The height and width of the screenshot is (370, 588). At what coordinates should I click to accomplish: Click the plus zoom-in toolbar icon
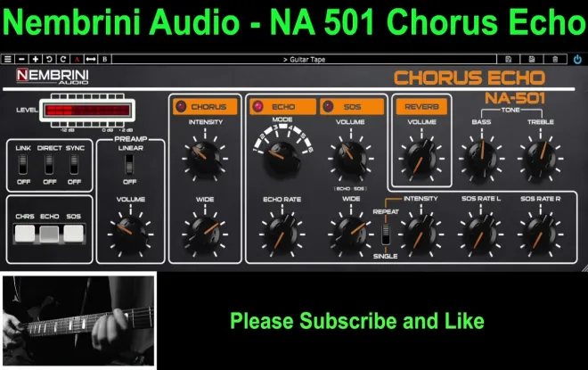click(36, 60)
